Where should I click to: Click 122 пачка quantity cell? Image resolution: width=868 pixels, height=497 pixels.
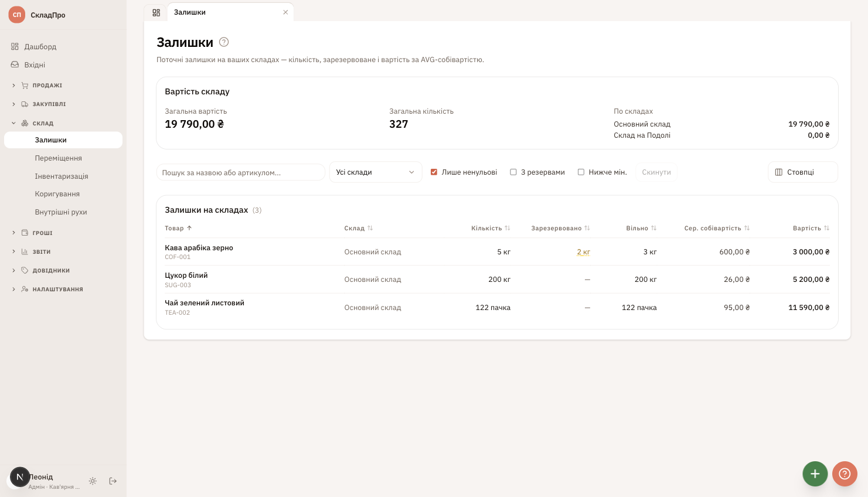pyautogui.click(x=493, y=308)
